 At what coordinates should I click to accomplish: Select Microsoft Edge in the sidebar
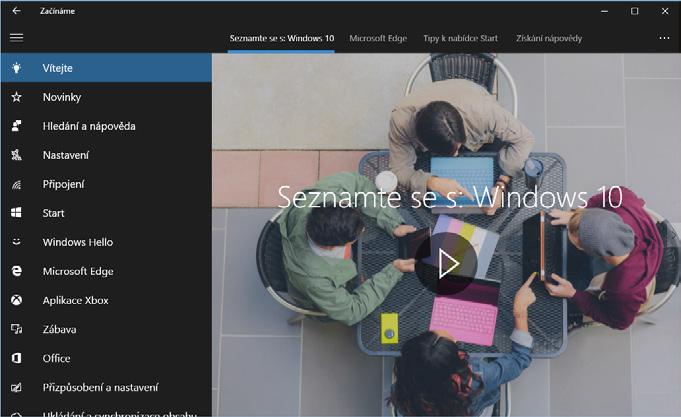tap(106, 271)
